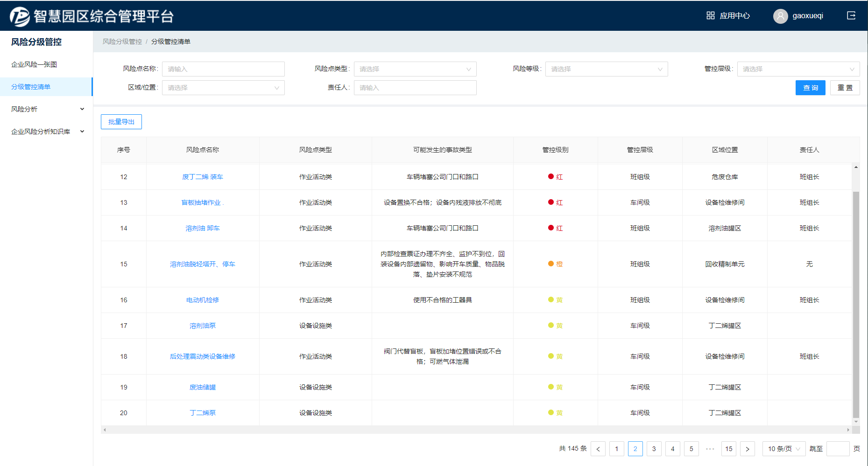Click the ellipsis jump-forward pages icon

click(710, 449)
